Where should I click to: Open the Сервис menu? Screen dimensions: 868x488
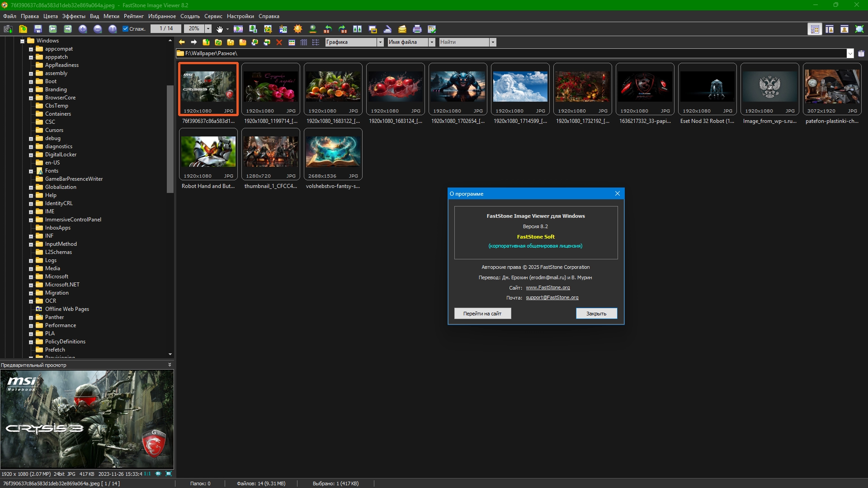click(x=213, y=16)
